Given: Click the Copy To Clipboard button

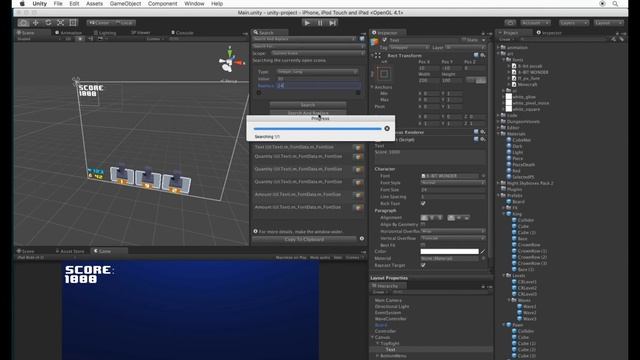Looking at the screenshot, I should point(304,240).
